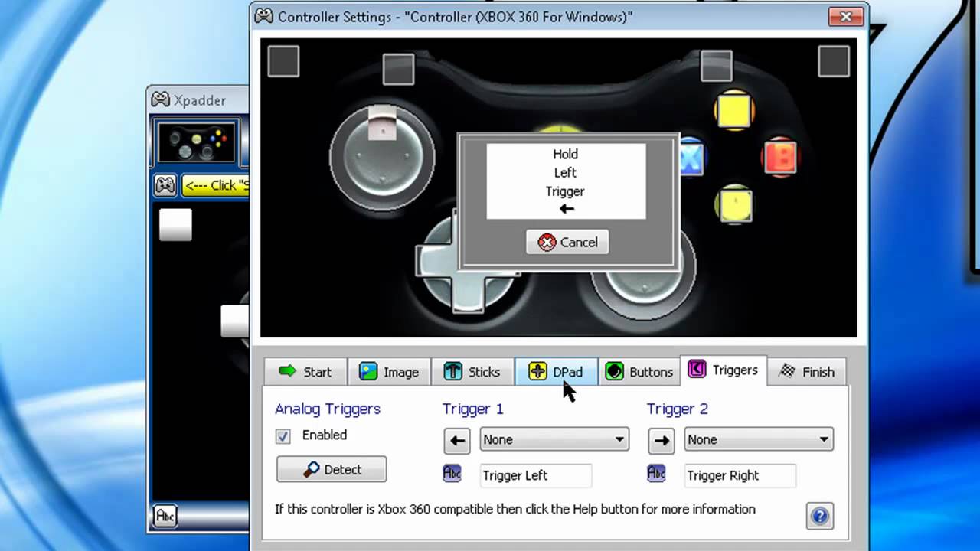
Task: Expand the Trigger 1 None dropdown
Action: tap(554, 439)
